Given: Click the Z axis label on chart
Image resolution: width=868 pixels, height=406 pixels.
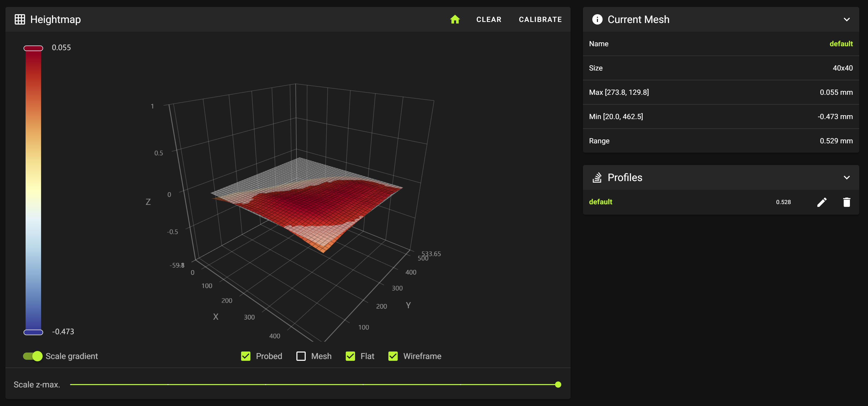Looking at the screenshot, I should pos(148,202).
